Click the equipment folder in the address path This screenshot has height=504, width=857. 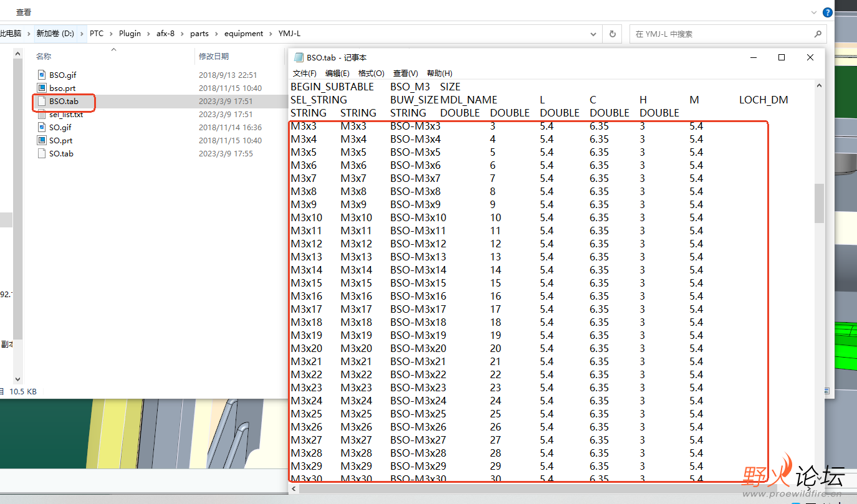coord(244,34)
